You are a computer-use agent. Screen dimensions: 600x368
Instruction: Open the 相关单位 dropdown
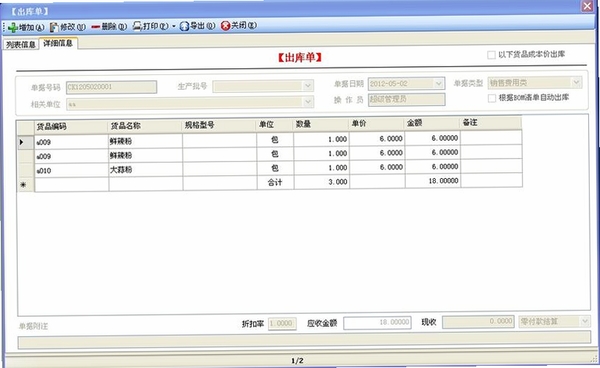(x=308, y=102)
